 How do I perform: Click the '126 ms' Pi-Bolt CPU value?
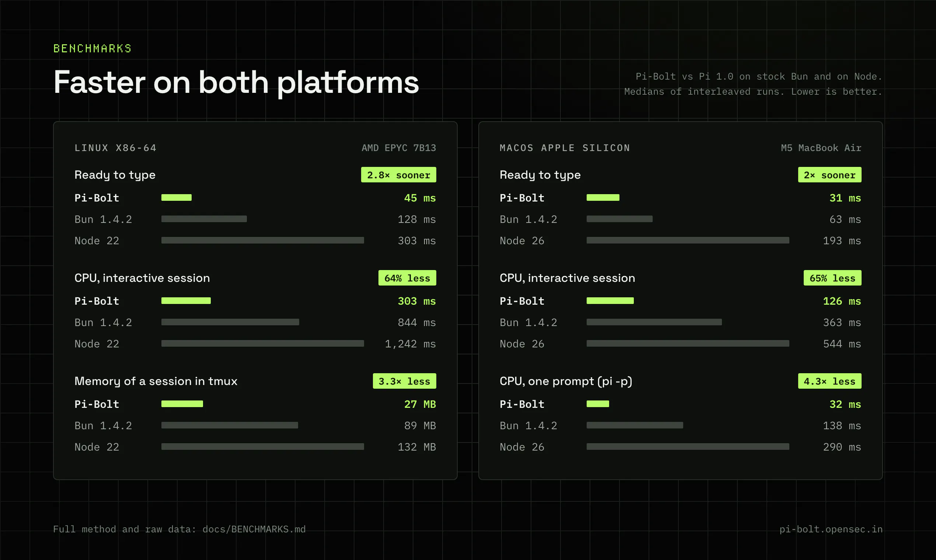(842, 301)
